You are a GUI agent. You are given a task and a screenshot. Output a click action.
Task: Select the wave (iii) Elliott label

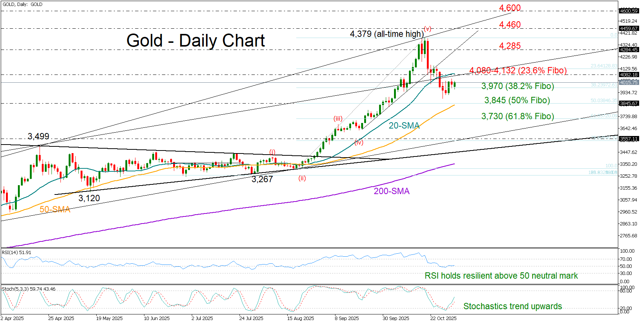(338, 119)
